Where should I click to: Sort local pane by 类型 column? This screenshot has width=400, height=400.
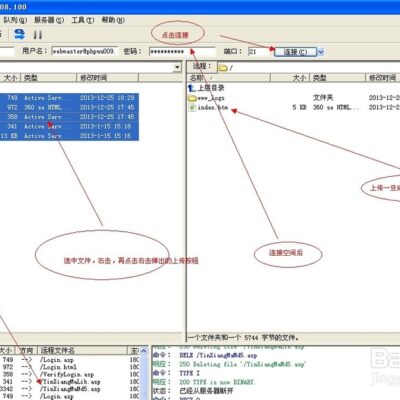pyautogui.click(x=49, y=78)
